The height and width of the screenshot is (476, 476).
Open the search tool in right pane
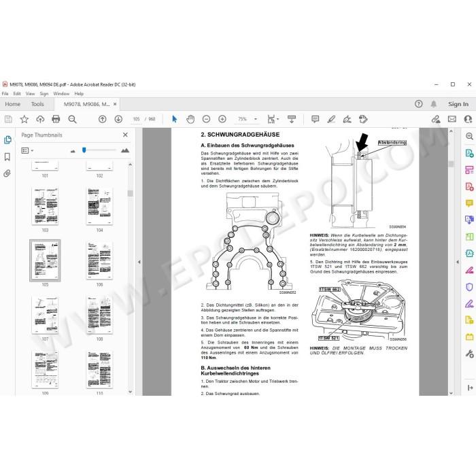tap(469, 136)
